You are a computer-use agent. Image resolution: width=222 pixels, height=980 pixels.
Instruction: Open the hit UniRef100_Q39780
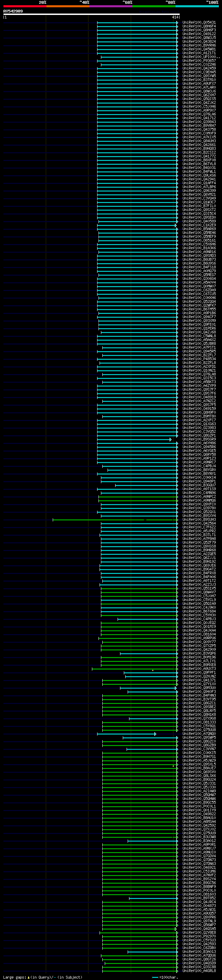pos(199,508)
